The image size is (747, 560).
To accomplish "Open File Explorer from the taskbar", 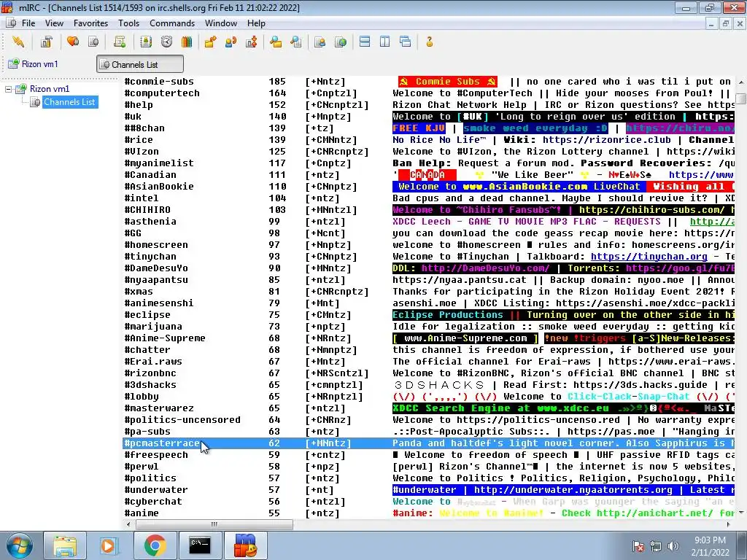I will 65,545.
